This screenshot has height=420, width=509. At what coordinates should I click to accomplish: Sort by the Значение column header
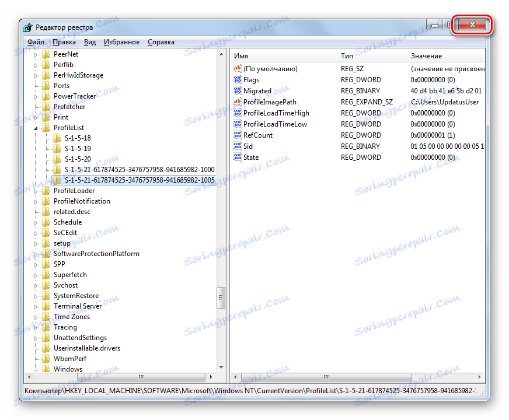click(446, 56)
